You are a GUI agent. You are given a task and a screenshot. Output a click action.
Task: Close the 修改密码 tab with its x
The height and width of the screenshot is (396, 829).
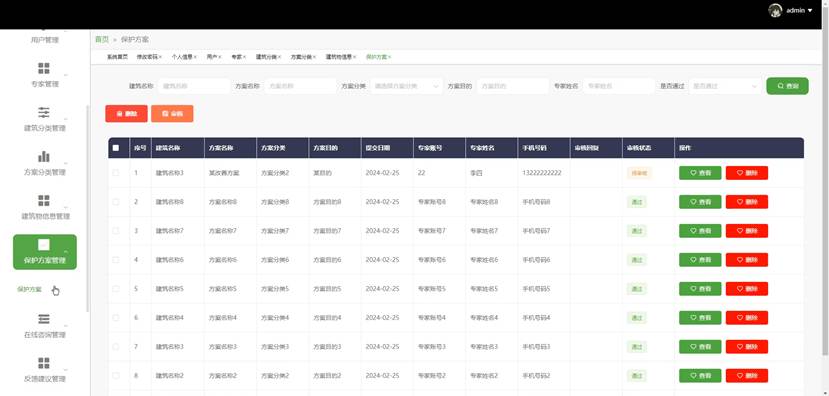click(160, 57)
